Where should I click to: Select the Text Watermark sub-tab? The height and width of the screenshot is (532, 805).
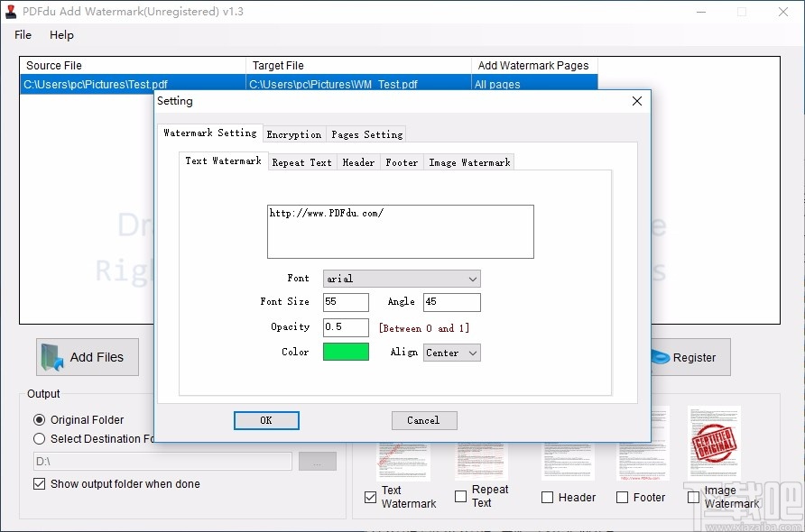pos(223,161)
